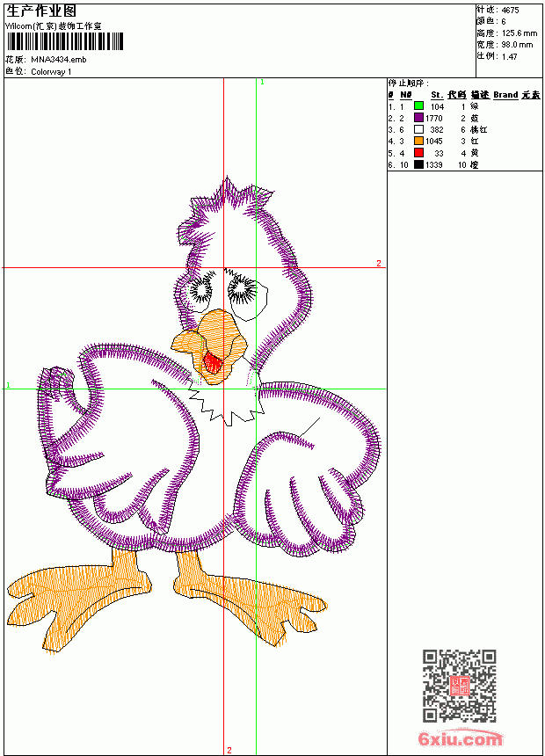Click the St. column header
545x756 pixels.
pyautogui.click(x=437, y=95)
